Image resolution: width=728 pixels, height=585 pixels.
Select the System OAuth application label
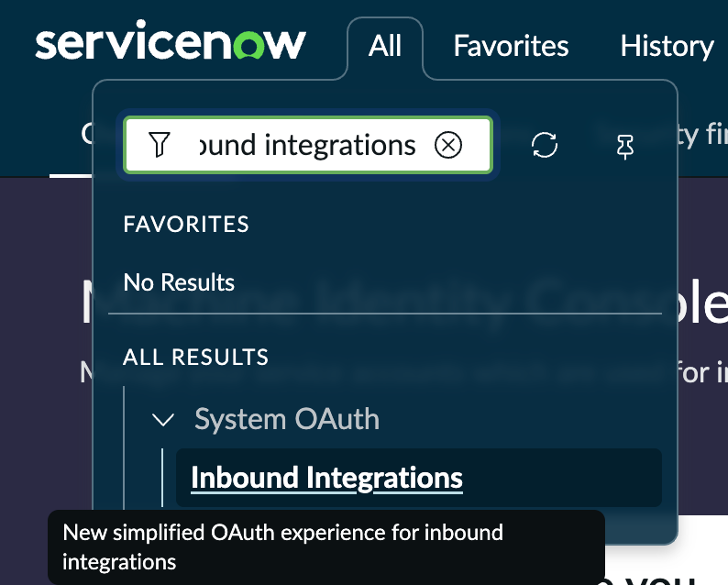click(x=287, y=419)
